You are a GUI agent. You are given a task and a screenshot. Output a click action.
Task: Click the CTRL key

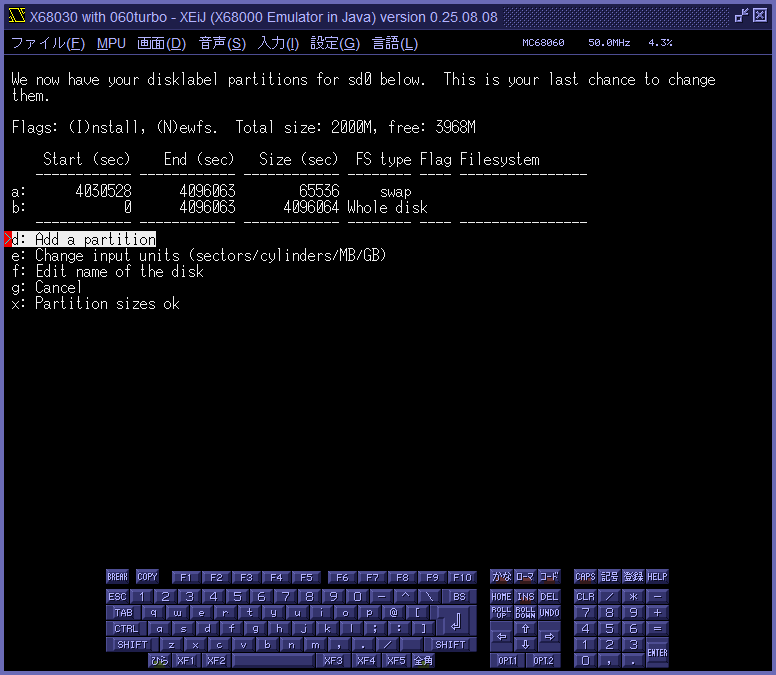point(126,628)
